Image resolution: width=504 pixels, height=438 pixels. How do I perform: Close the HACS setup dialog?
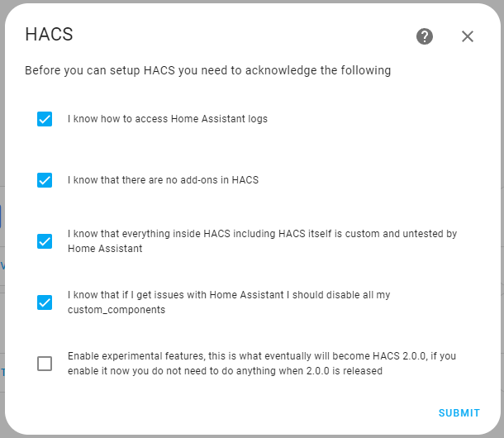pyautogui.click(x=468, y=36)
